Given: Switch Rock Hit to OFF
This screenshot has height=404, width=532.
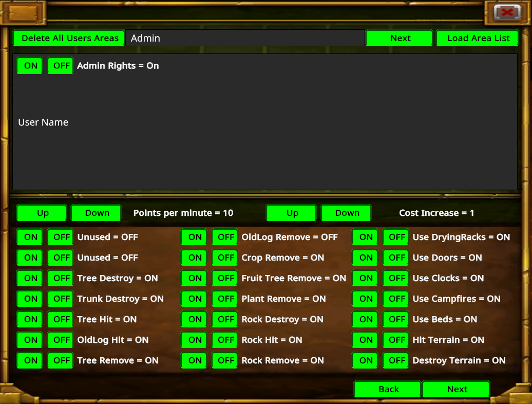Looking at the screenshot, I should [x=225, y=340].
